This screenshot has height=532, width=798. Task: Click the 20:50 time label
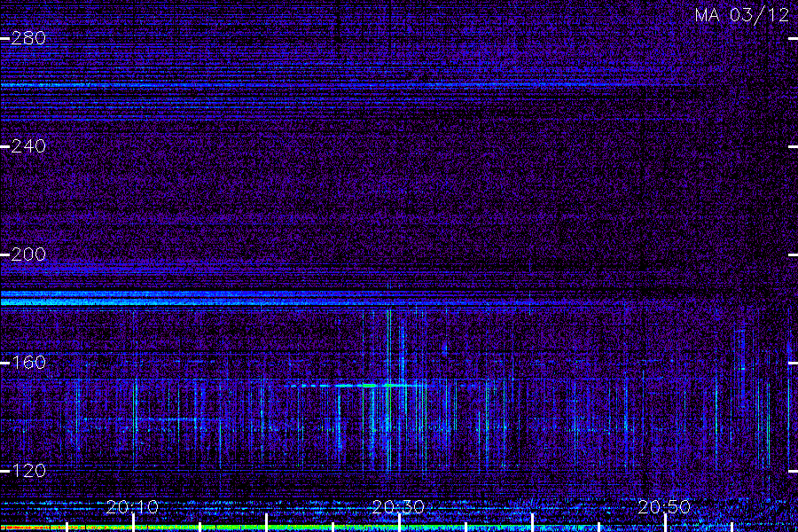pyautogui.click(x=664, y=507)
